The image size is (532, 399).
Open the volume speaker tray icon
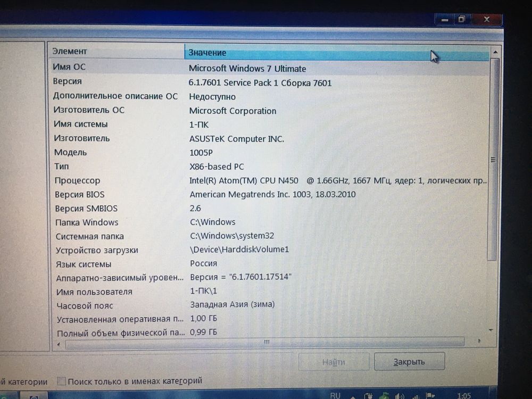(x=400, y=396)
